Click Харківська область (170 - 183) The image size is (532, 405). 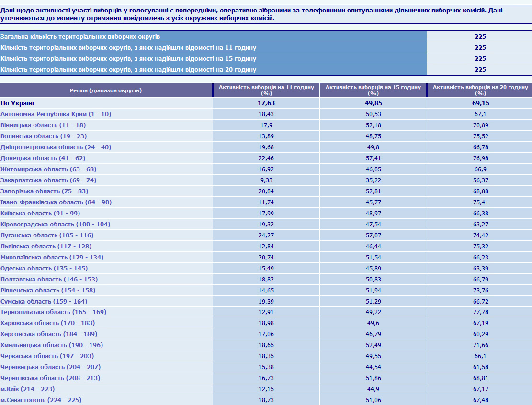(x=47, y=323)
